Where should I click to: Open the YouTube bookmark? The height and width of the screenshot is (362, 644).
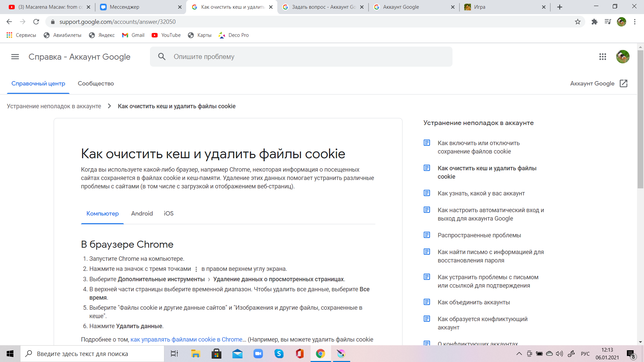point(166,35)
